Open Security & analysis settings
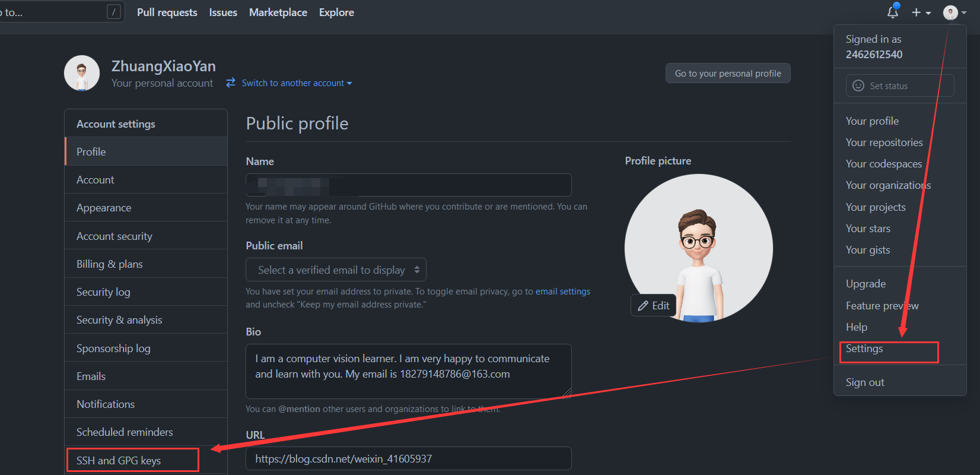The height and width of the screenshot is (475, 980). (x=146, y=319)
